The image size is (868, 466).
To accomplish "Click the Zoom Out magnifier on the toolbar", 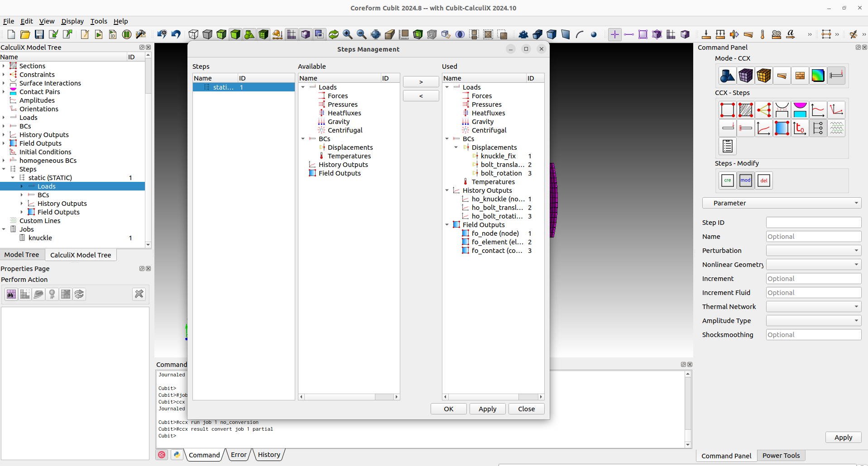I will [x=362, y=34].
